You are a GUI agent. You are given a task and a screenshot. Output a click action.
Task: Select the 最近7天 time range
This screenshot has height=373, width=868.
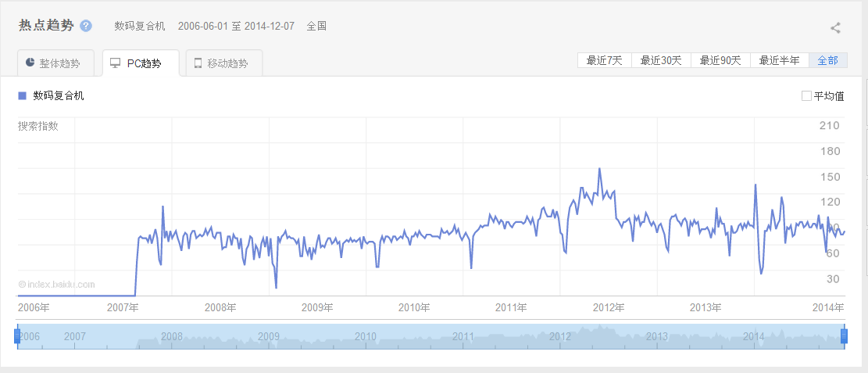[x=604, y=60]
